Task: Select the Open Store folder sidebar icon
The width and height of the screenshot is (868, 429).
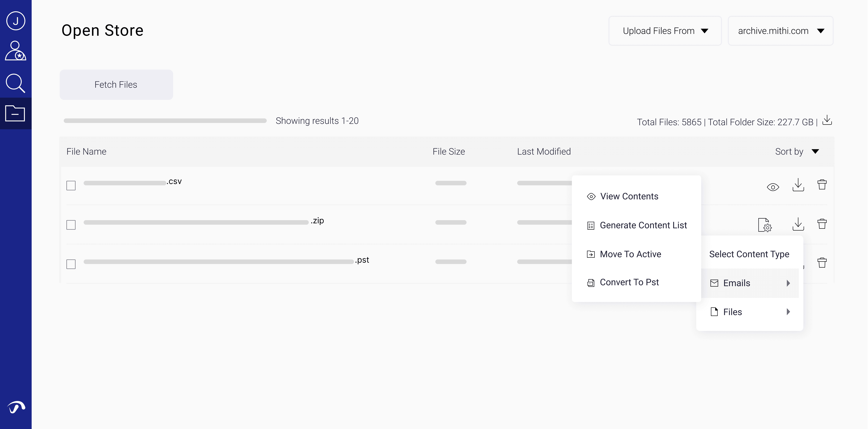Action: (x=16, y=113)
